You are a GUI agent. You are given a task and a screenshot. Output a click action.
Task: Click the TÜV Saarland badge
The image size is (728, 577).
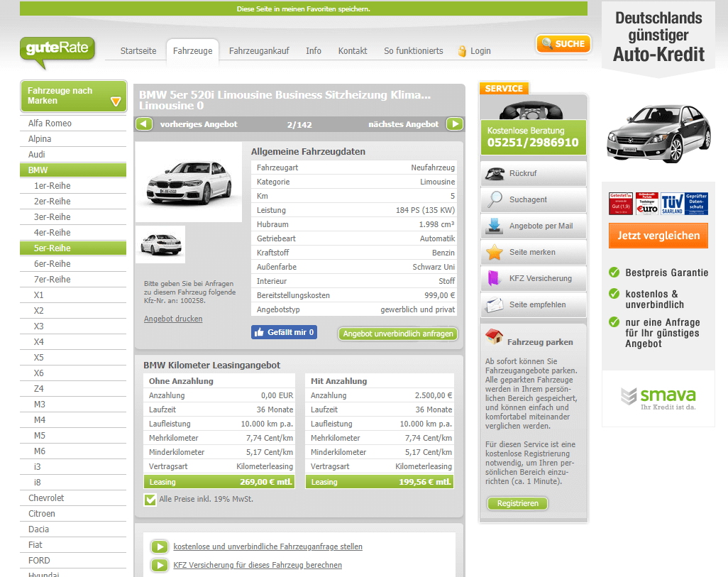coord(672,204)
